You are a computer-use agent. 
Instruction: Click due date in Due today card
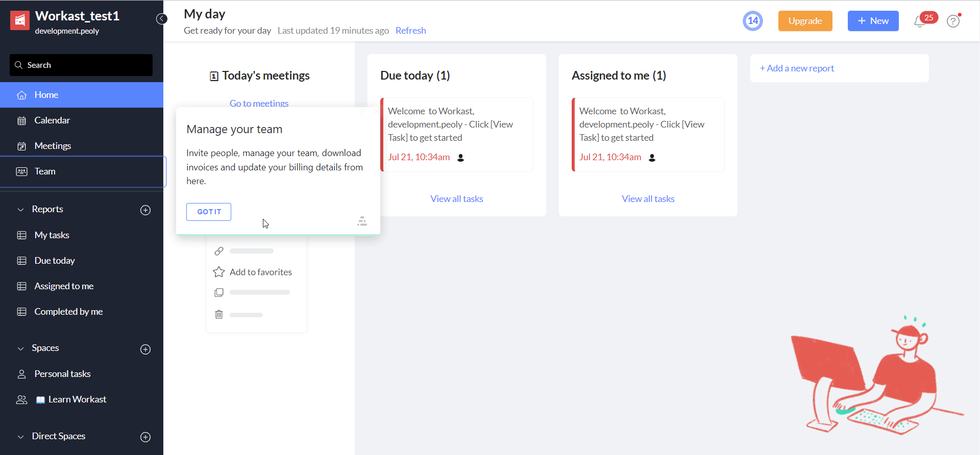pyautogui.click(x=419, y=157)
